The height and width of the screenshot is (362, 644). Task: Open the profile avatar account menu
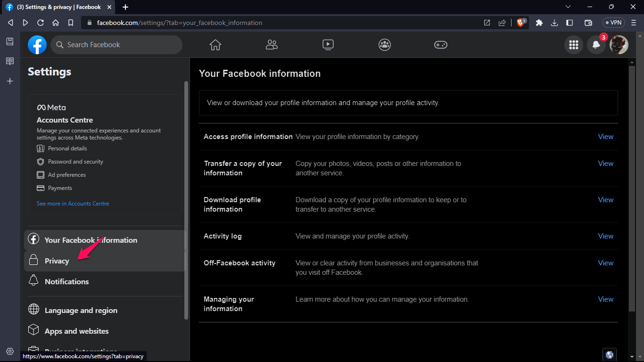click(x=619, y=45)
